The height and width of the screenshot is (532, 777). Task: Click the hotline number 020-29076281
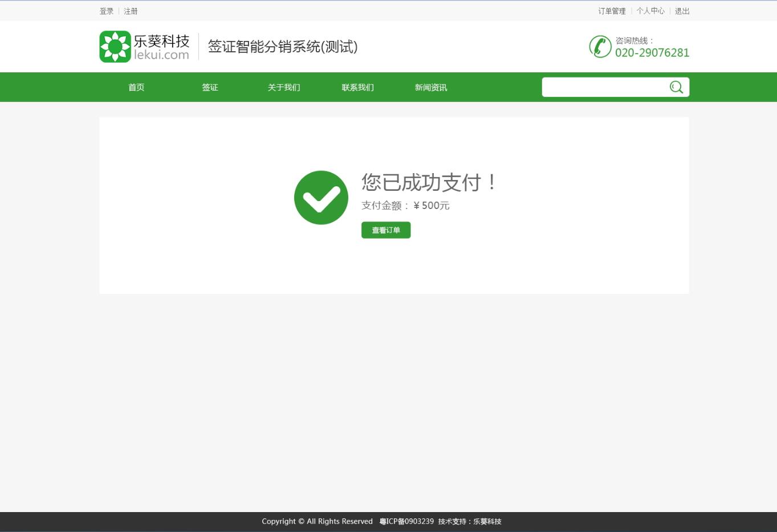[x=652, y=52]
